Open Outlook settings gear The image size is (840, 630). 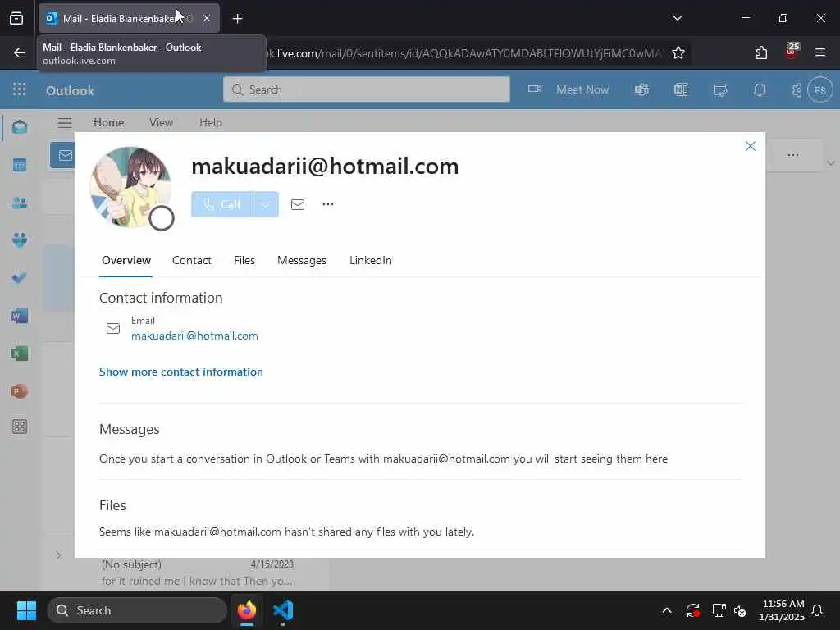(797, 89)
